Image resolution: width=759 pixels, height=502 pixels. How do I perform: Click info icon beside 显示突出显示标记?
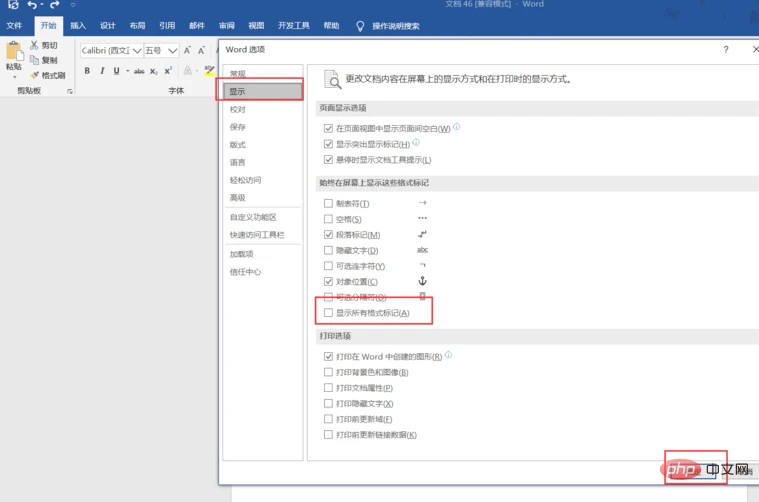tap(416, 142)
